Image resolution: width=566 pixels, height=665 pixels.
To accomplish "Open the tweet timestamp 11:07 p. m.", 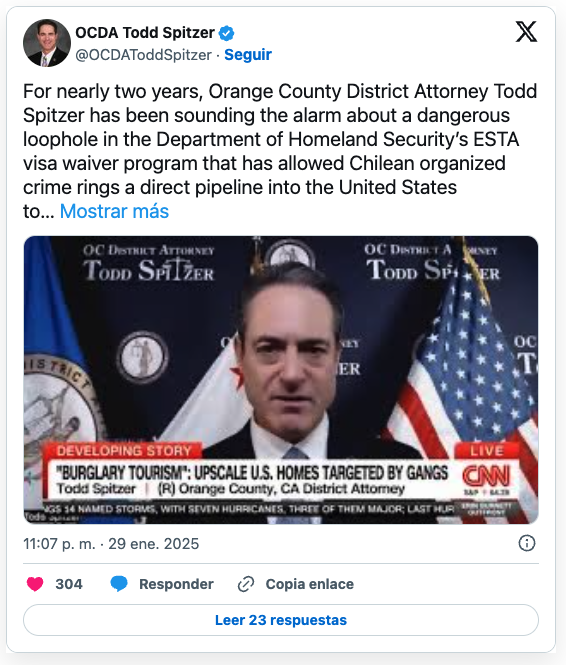I will coord(59,544).
